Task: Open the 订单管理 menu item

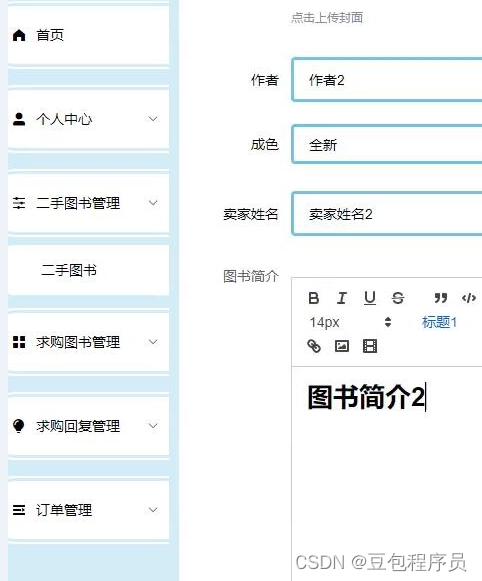Action: point(89,510)
